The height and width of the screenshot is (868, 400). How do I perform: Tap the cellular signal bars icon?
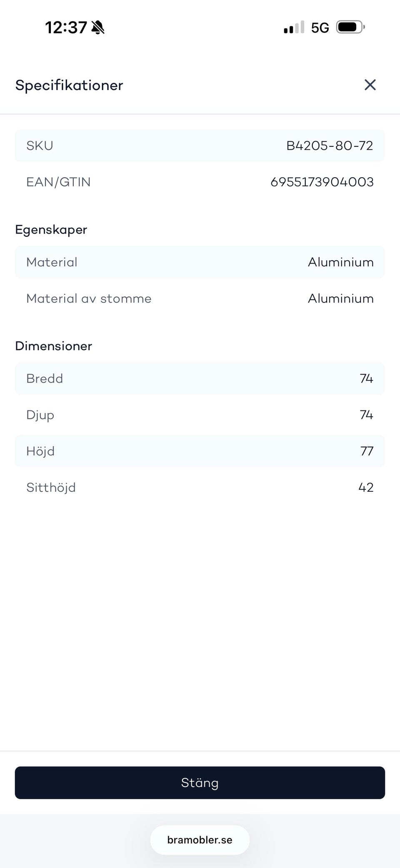pyautogui.click(x=294, y=28)
